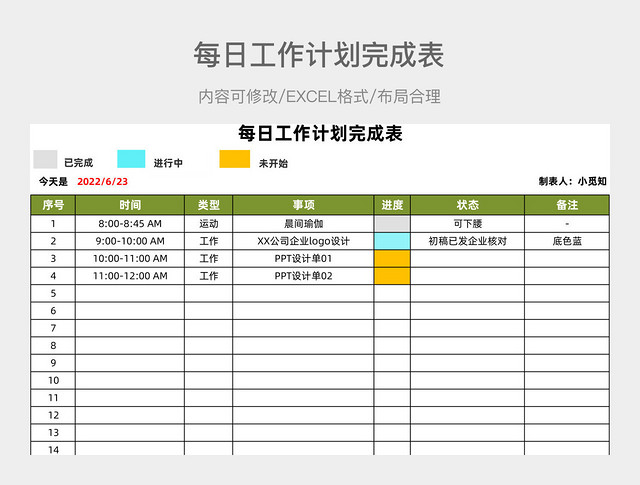640x485 pixels.
Task: Click the 备注 column header
Action: (567, 205)
